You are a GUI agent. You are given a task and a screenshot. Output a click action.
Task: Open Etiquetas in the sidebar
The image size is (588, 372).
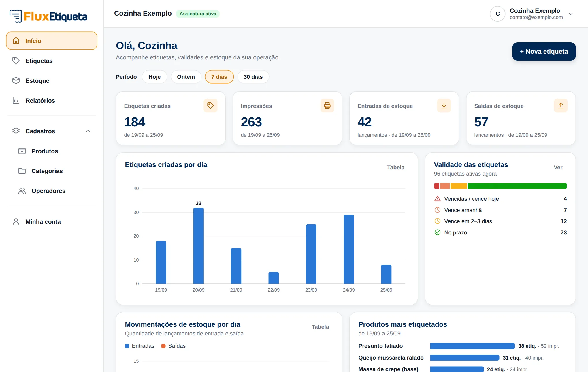click(52, 61)
